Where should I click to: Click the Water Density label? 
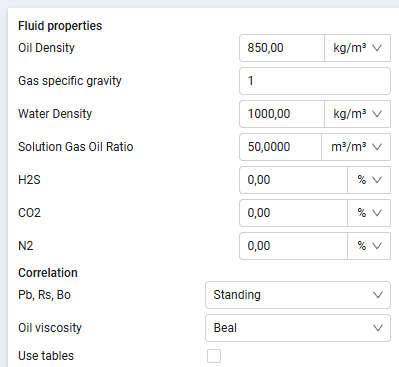pyautogui.click(x=55, y=114)
